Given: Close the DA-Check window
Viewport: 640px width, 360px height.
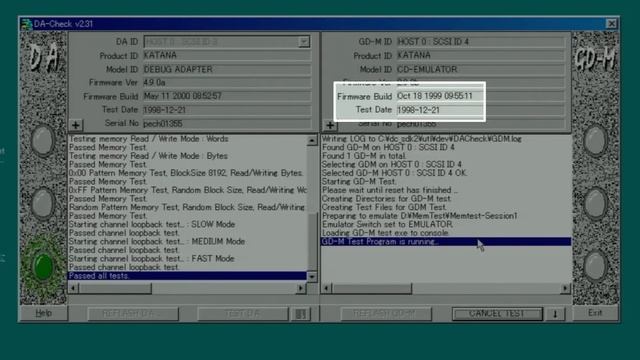Looking at the screenshot, I should (x=611, y=24).
